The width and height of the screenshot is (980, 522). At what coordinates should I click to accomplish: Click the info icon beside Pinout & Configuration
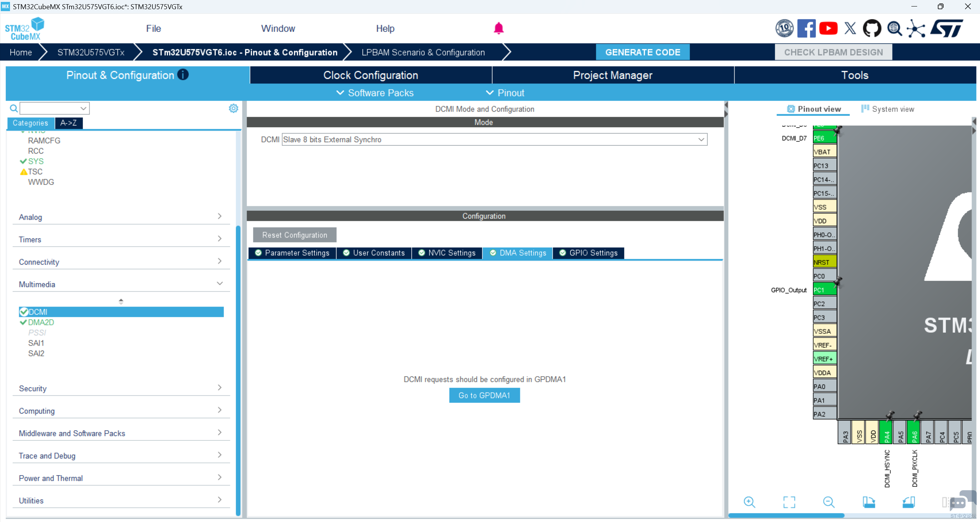point(183,75)
